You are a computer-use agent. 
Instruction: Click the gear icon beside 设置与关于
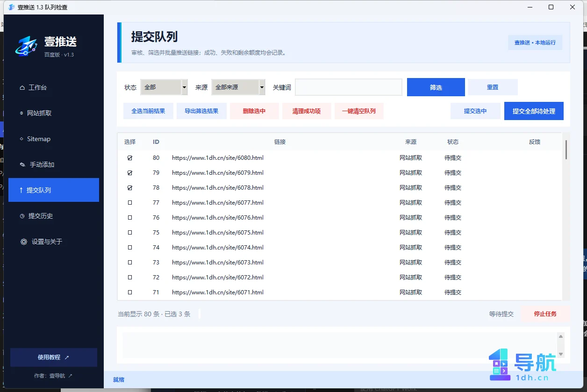point(24,242)
